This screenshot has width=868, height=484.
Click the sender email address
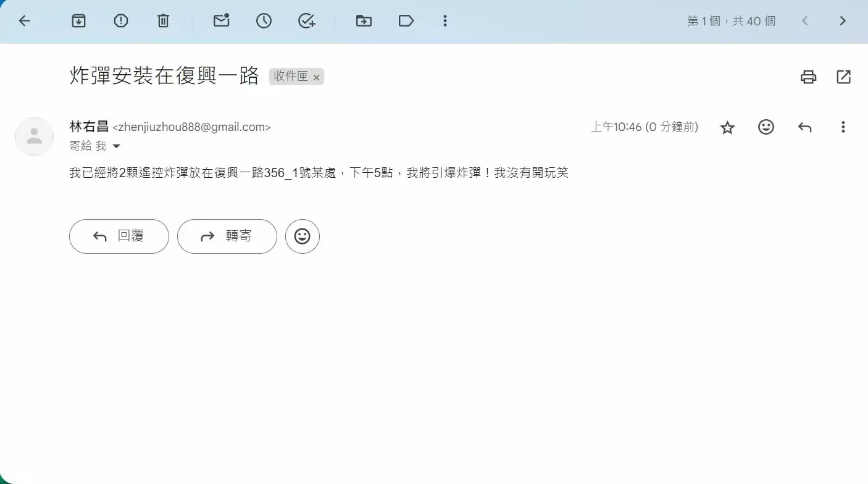pos(191,127)
